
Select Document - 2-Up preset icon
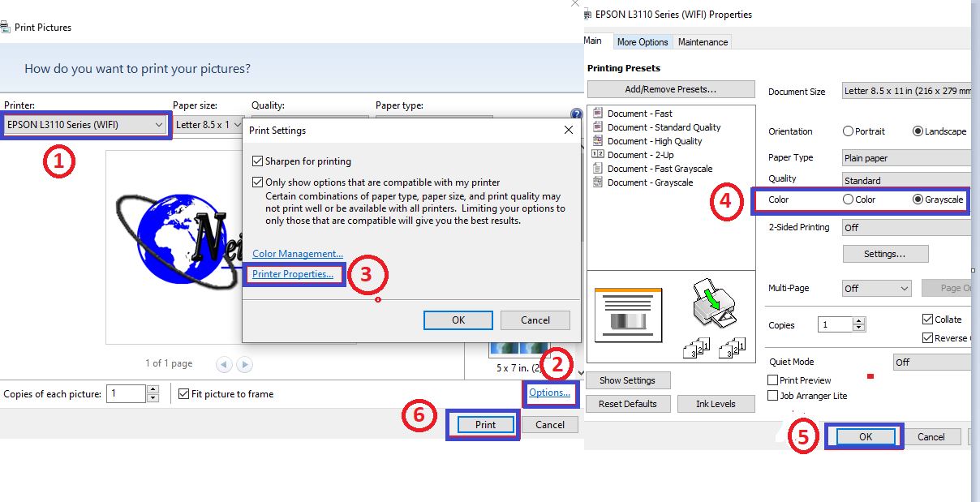pyautogui.click(x=598, y=154)
